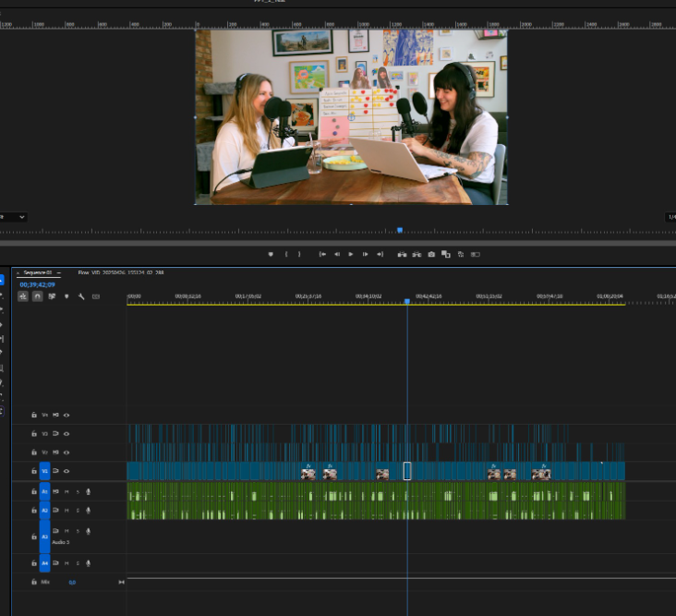676x616 pixels.
Task: Click the Go to In point button
Action: (322, 254)
